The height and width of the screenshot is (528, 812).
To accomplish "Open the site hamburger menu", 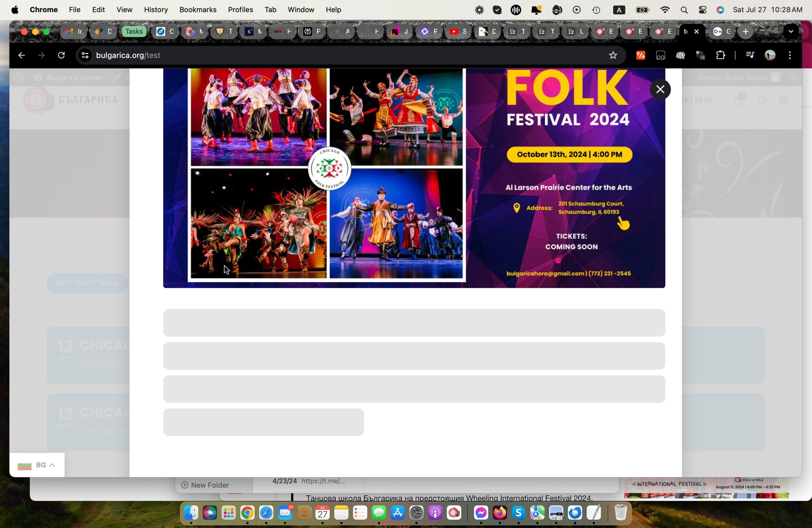I will pyautogui.click(x=784, y=100).
